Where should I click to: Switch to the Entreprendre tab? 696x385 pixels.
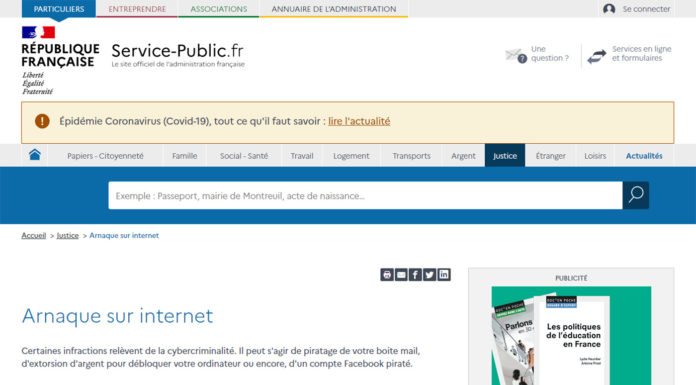click(137, 9)
